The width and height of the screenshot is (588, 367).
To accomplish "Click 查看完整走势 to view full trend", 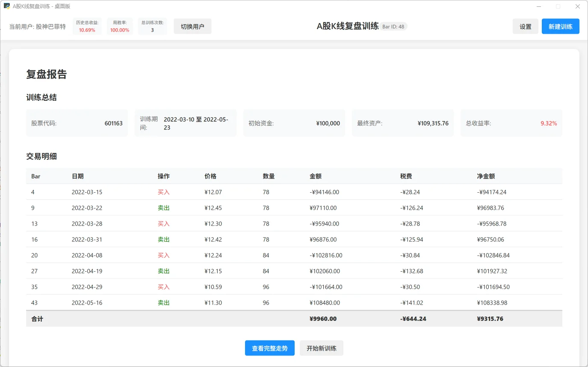I will 269,348.
